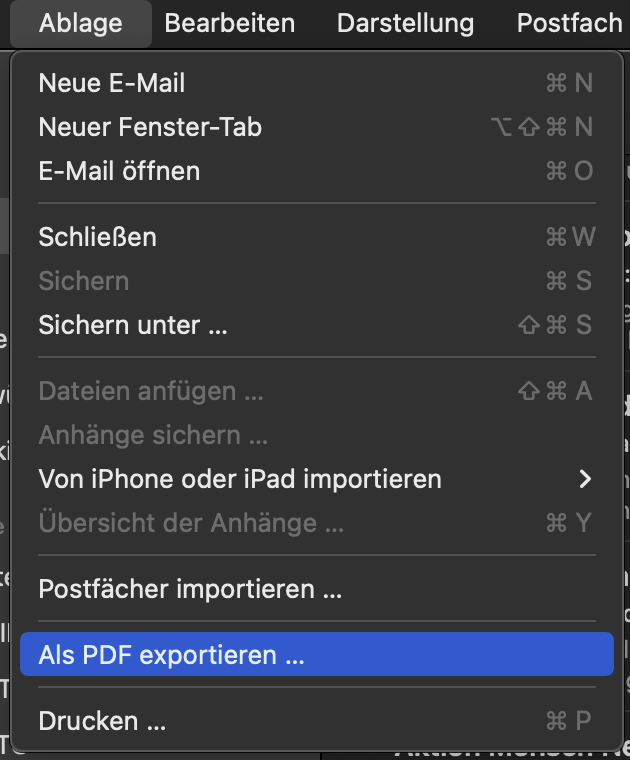Open the Bearbeiten menu
This screenshot has width=630, height=760.
coord(230,23)
